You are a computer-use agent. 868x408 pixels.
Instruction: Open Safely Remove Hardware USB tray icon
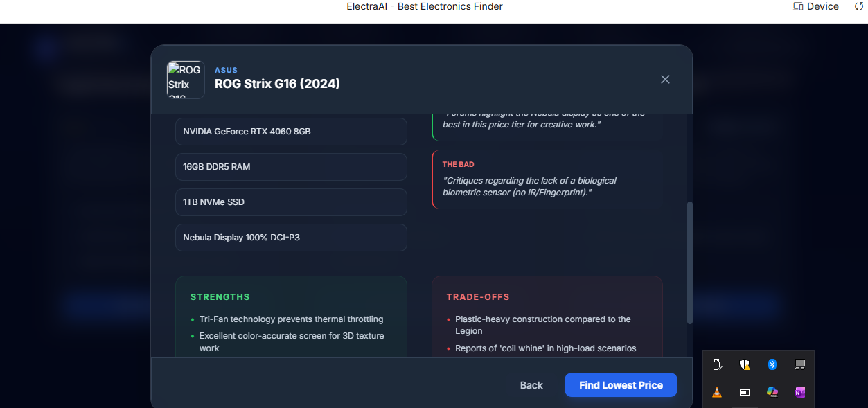[717, 364]
